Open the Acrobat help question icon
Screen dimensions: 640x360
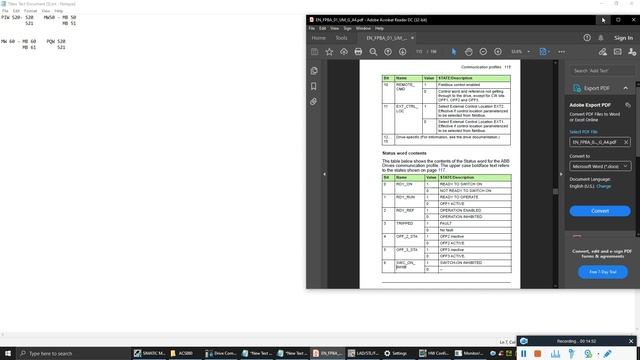pyautogui.click(x=587, y=38)
